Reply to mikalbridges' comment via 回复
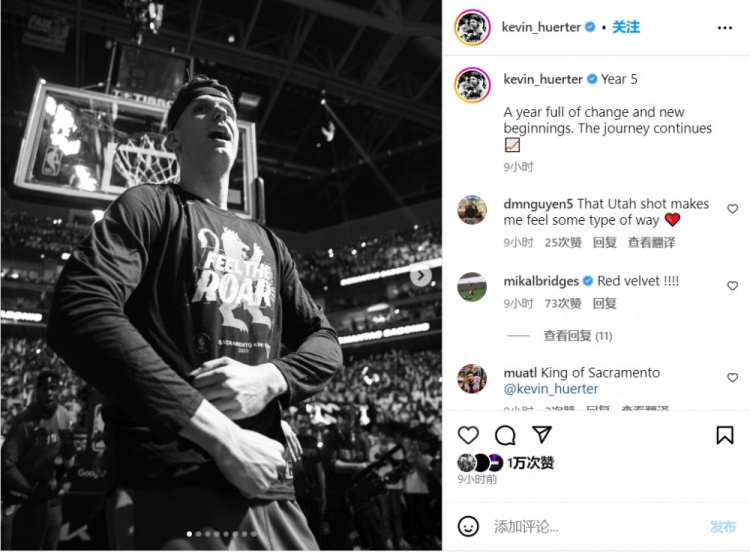This screenshot has width=750, height=552. pos(605,303)
